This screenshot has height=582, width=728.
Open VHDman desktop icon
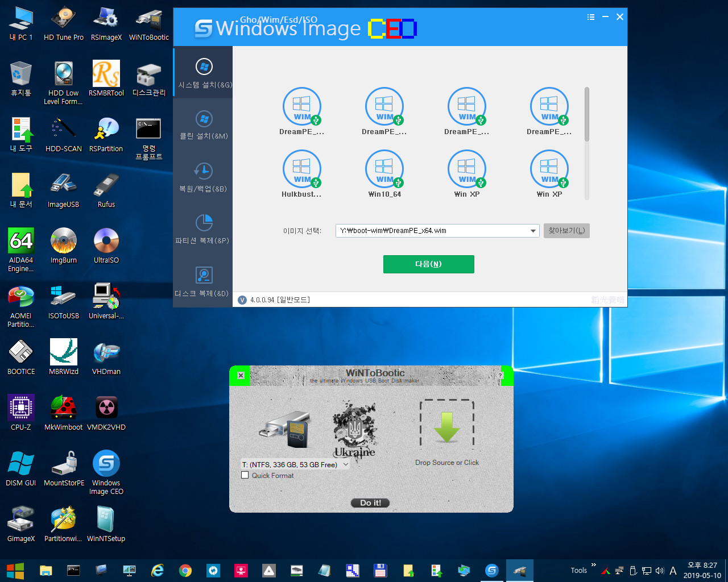[x=106, y=357]
